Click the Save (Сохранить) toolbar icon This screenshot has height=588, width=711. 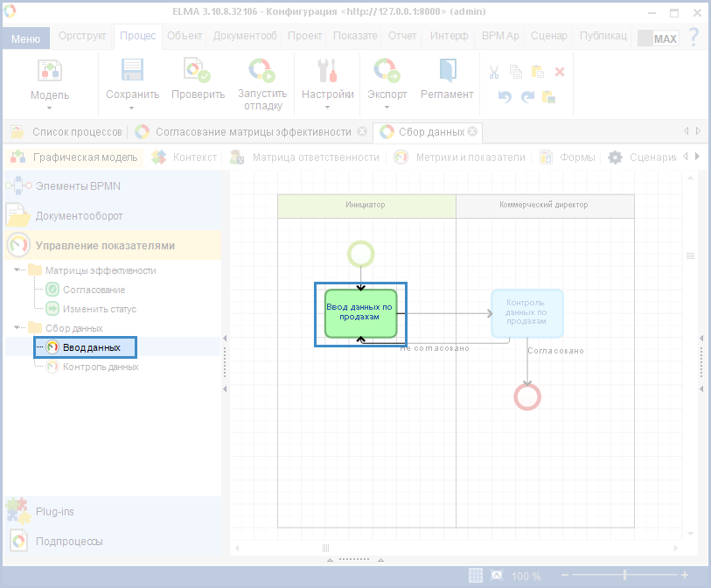(132, 72)
